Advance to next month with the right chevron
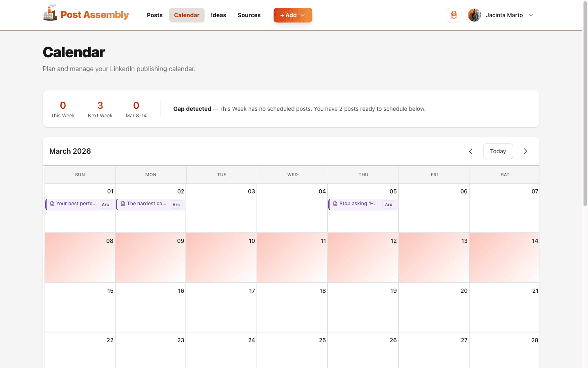 (x=526, y=151)
